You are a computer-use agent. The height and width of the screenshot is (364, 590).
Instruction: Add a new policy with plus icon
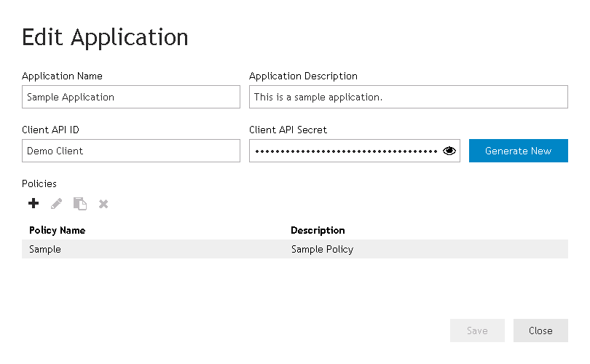pos(34,203)
